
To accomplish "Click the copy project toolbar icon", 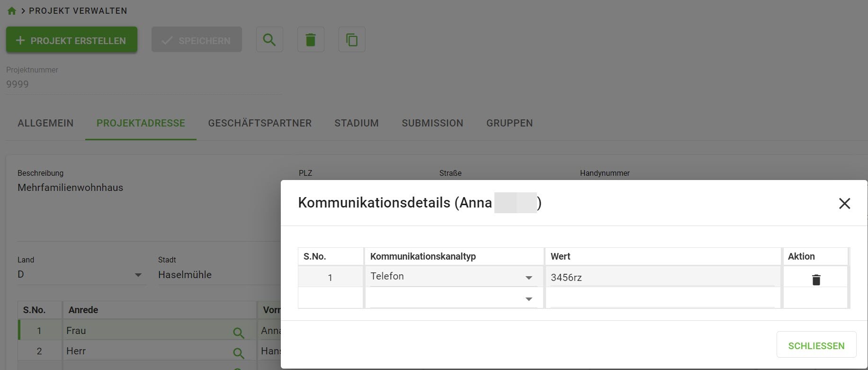I will 352,39.
